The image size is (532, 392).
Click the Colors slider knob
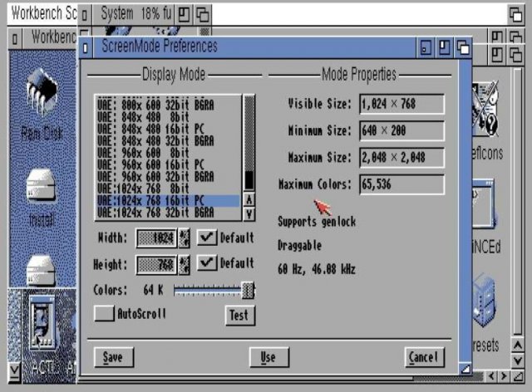pyautogui.click(x=248, y=291)
